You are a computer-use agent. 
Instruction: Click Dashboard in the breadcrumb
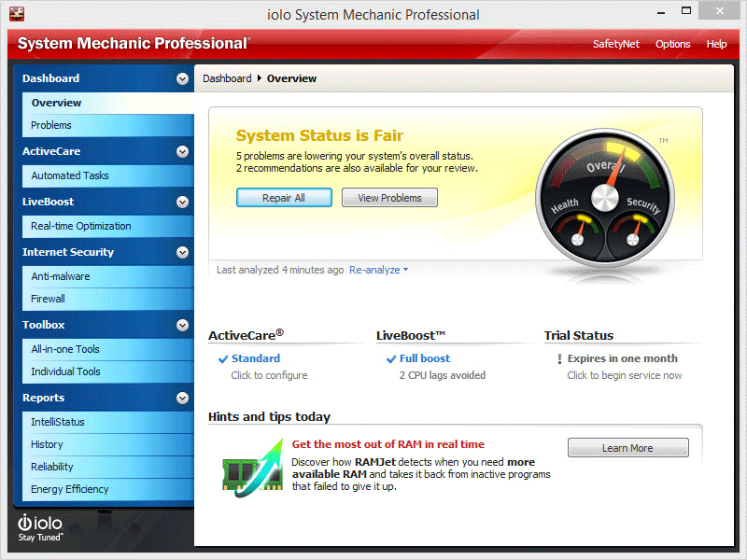point(227,78)
